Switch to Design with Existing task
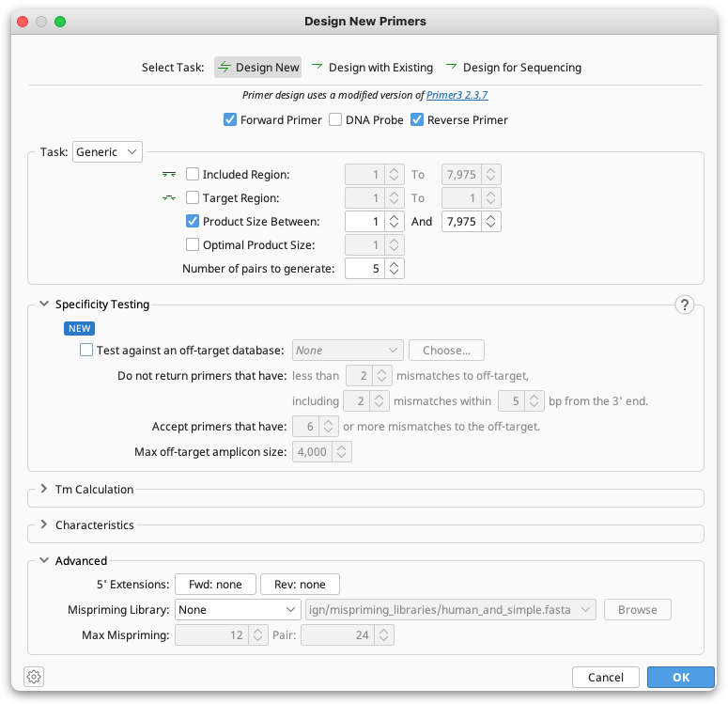The height and width of the screenshot is (704, 728). click(372, 68)
